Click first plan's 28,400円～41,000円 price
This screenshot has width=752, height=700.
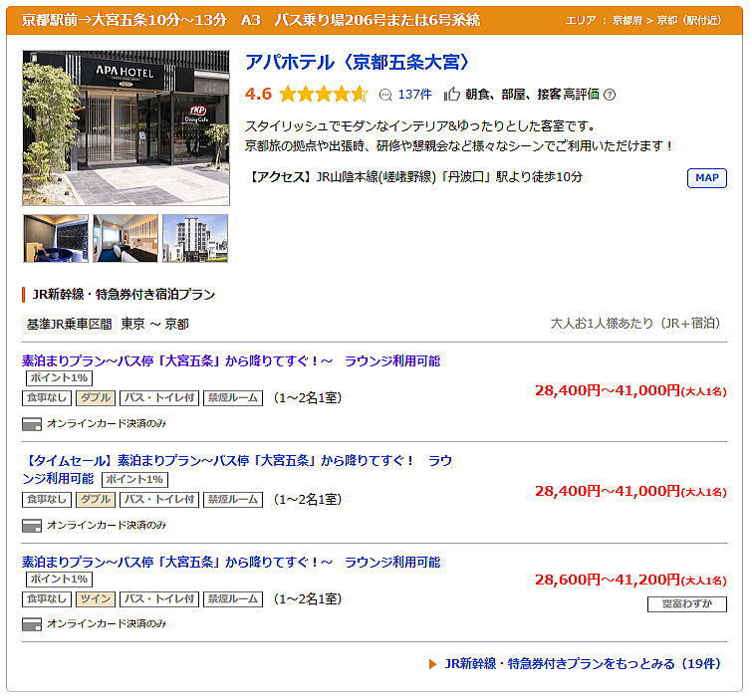(630, 390)
